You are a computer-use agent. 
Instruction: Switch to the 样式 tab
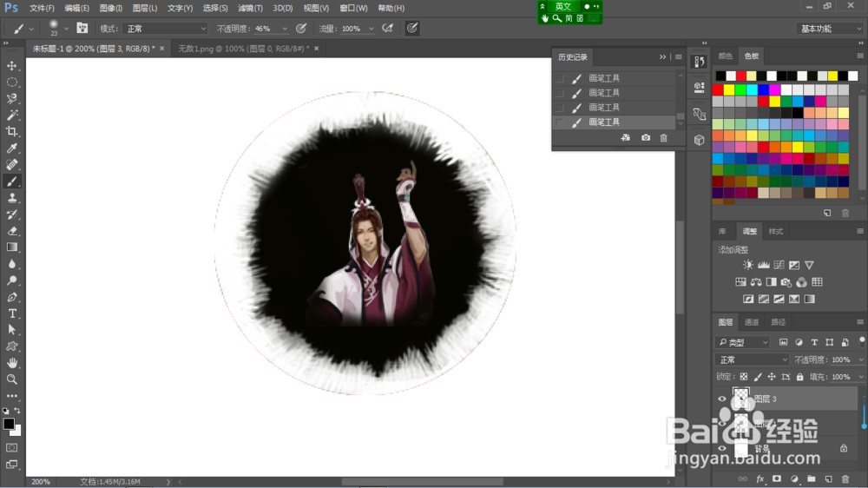click(x=775, y=232)
